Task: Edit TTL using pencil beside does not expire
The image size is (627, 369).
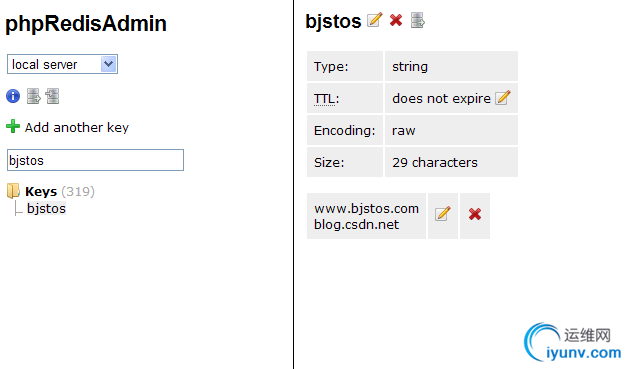Action: [x=503, y=98]
